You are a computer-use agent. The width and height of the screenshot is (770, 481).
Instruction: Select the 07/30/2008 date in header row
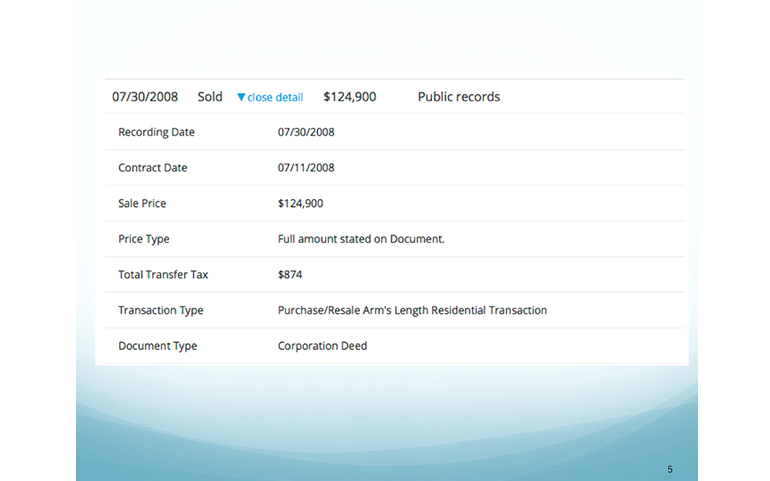145,97
